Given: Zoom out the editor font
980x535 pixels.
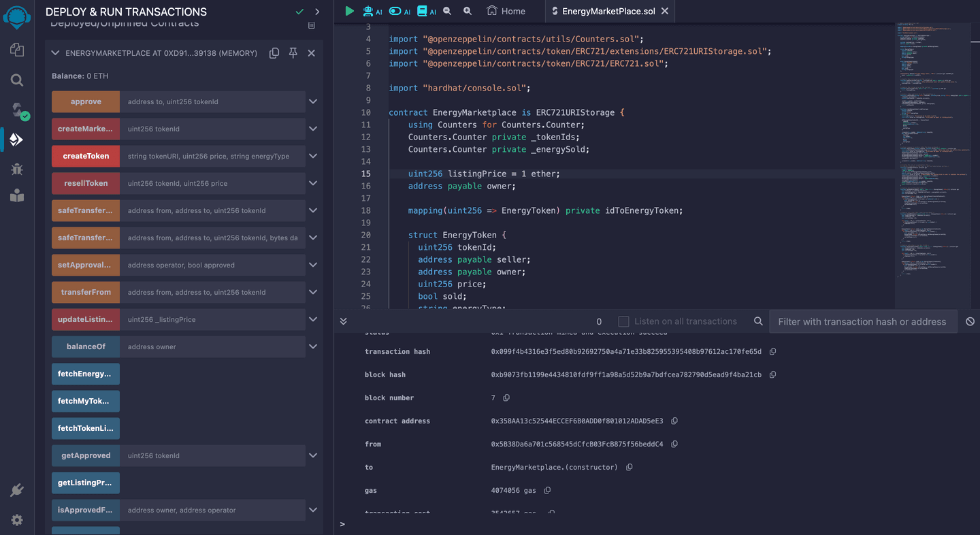Looking at the screenshot, I should coord(447,11).
